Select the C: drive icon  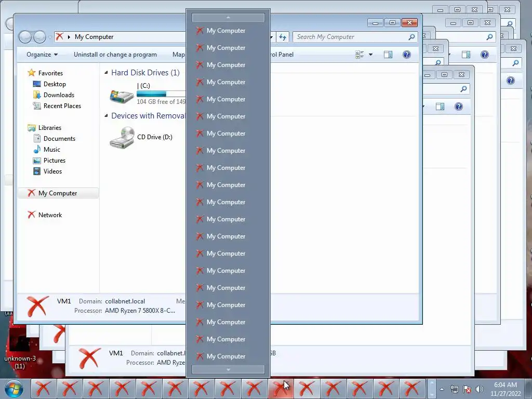click(x=122, y=96)
